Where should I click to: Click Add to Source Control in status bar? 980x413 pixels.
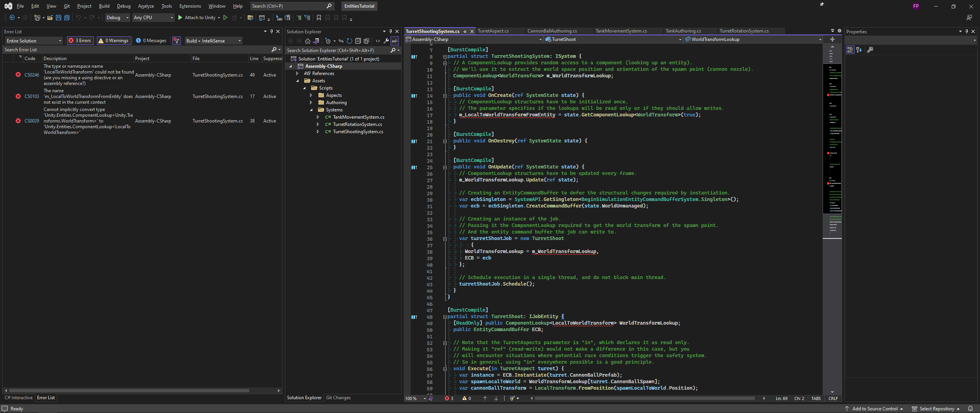(874, 408)
